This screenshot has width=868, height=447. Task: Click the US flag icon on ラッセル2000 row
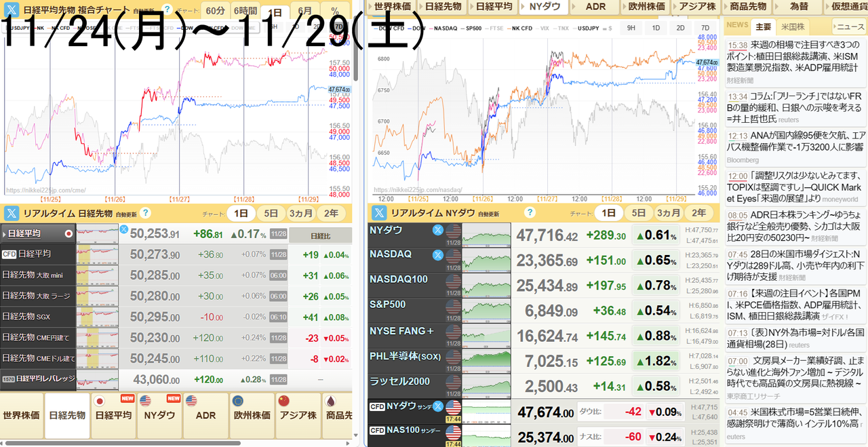[453, 385]
